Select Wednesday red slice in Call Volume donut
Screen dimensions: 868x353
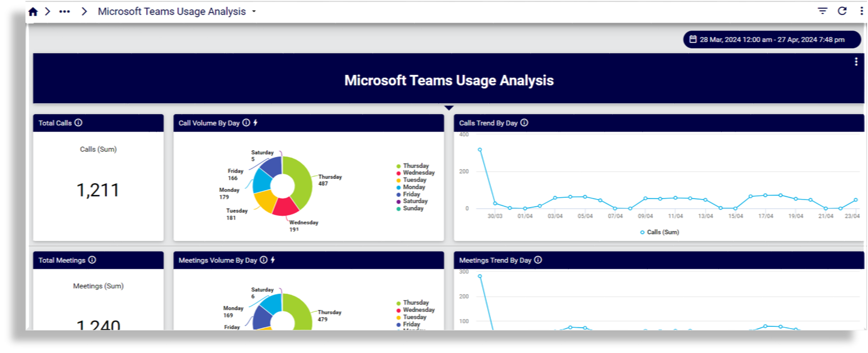click(286, 206)
